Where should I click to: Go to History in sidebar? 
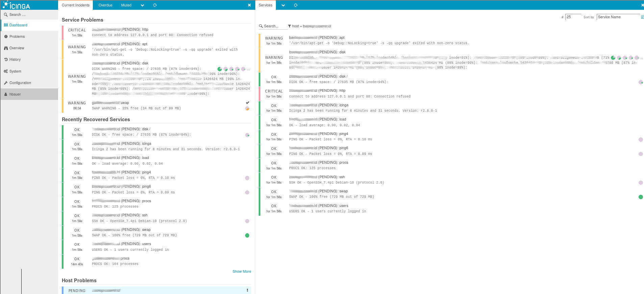[15, 59]
